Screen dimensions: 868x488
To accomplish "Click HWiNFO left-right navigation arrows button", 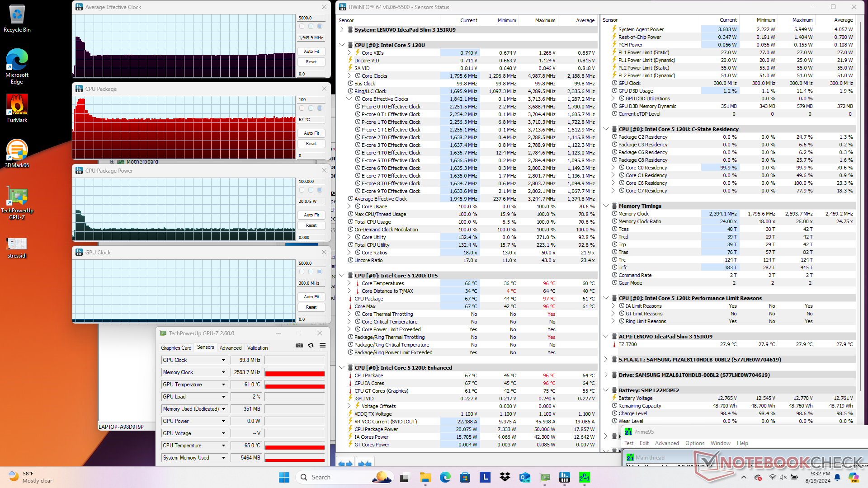I will click(x=345, y=464).
